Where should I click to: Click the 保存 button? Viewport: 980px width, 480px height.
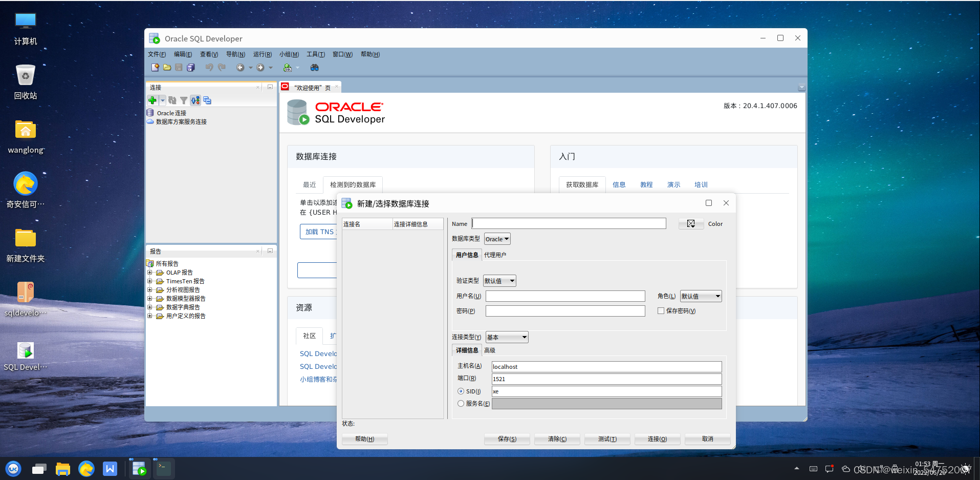507,439
